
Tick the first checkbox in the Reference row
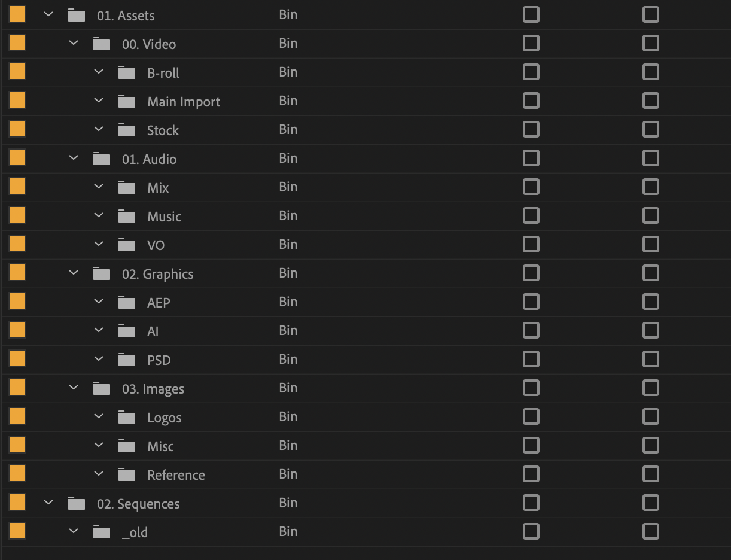pos(531,474)
